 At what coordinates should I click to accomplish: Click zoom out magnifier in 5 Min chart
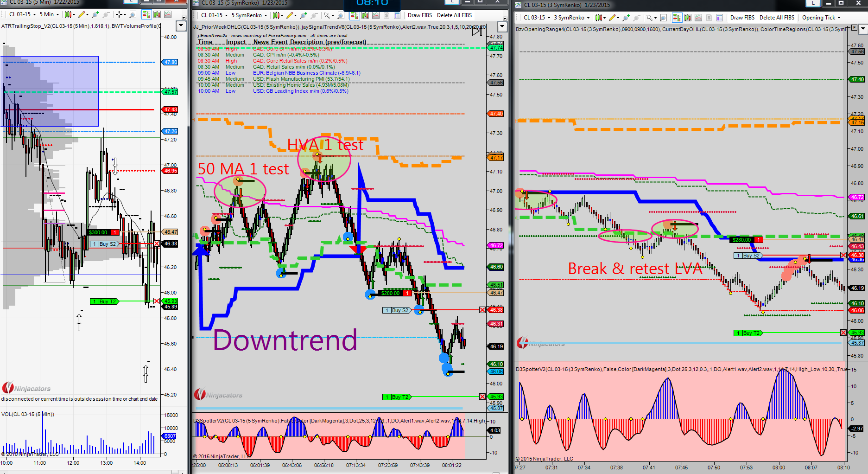click(106, 14)
